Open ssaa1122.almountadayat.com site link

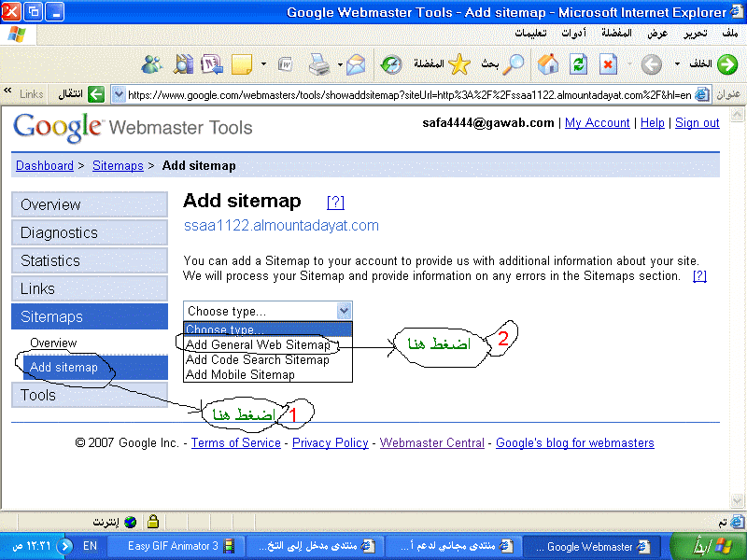click(281, 225)
